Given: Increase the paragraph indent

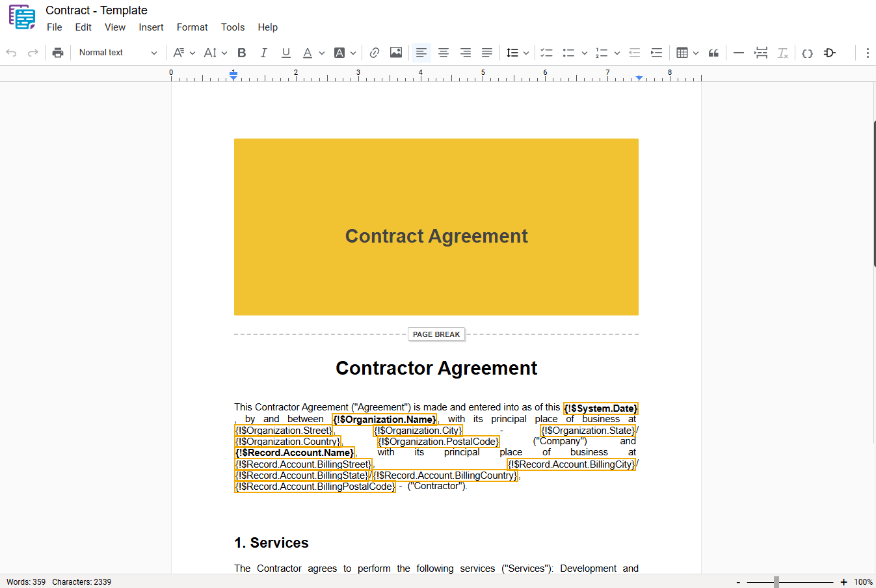Looking at the screenshot, I should [657, 53].
